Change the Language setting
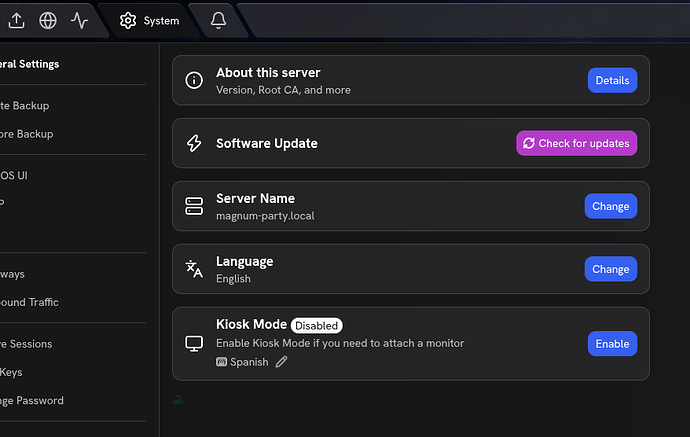 pos(610,269)
